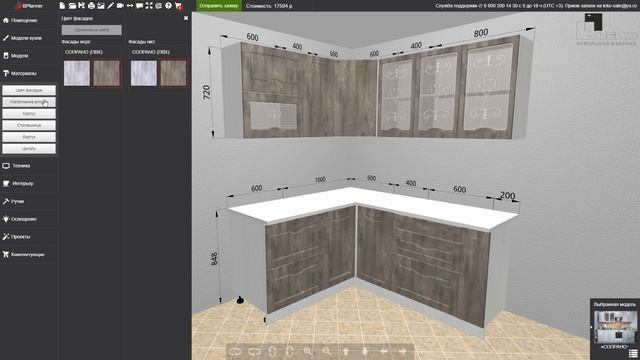The width and height of the screenshot is (640, 360).
Task: Toggle dimensions double-arrow icon
Action: 130,6
